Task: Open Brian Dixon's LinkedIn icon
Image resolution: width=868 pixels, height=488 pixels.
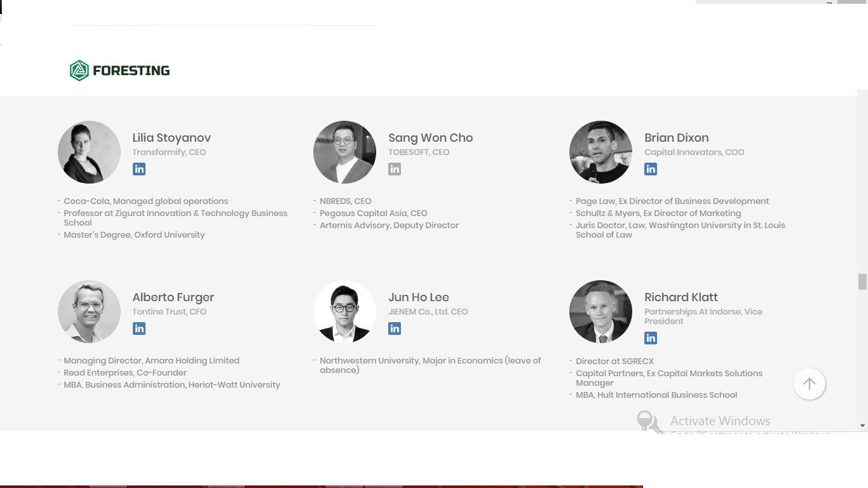Action: click(651, 169)
